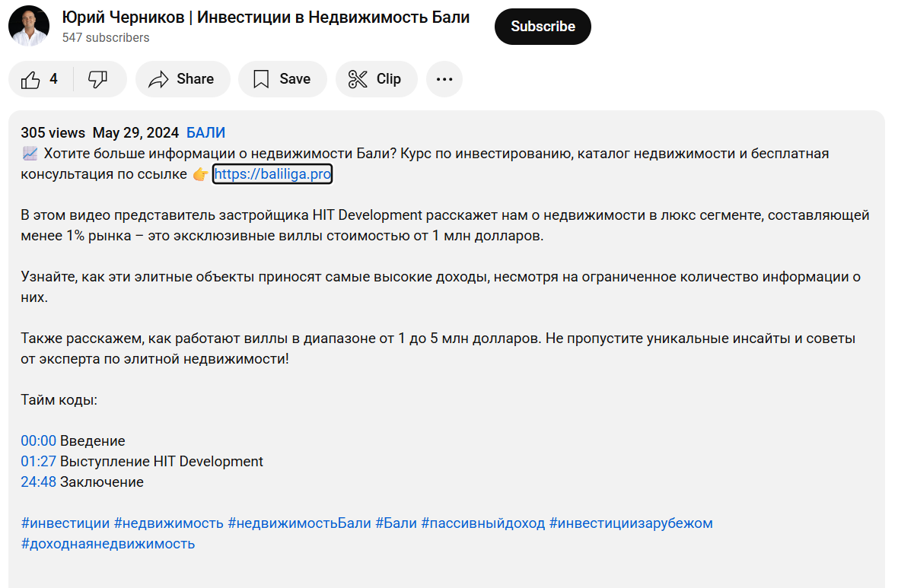Open the Юрий Черников channel name
898x588 pixels.
266,17
